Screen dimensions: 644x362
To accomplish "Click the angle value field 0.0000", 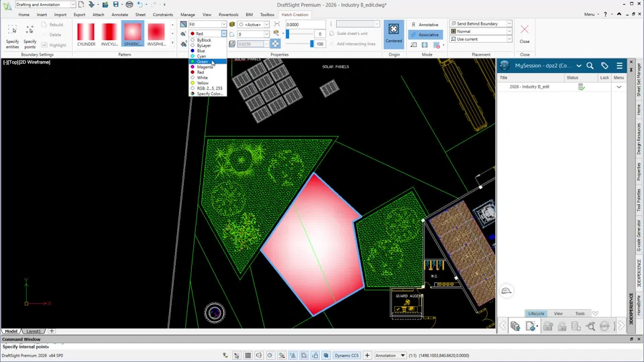I will [x=305, y=24].
